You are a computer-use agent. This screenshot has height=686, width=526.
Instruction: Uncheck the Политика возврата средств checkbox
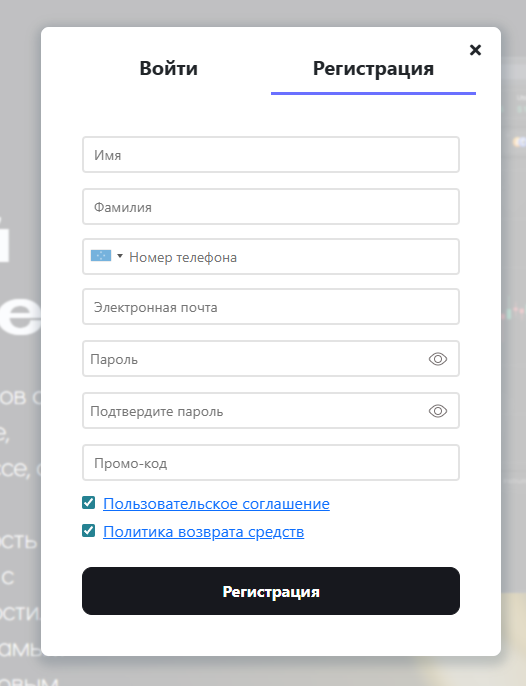(88, 531)
